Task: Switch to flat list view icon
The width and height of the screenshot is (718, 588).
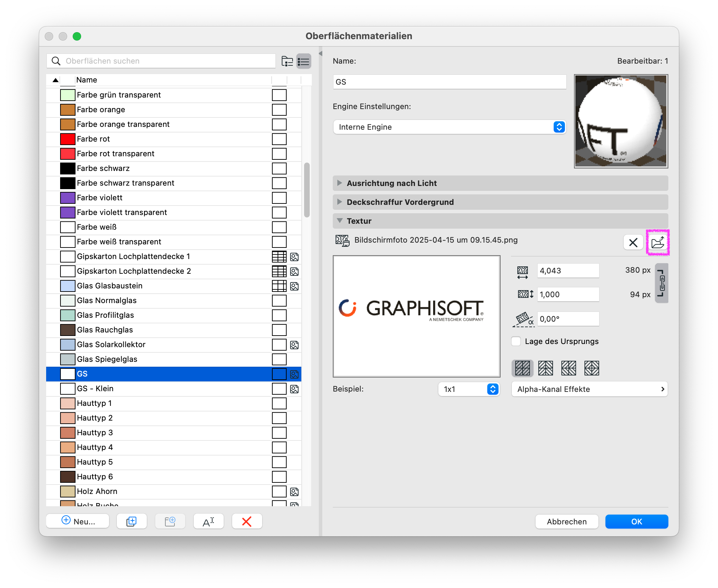Action: [304, 62]
